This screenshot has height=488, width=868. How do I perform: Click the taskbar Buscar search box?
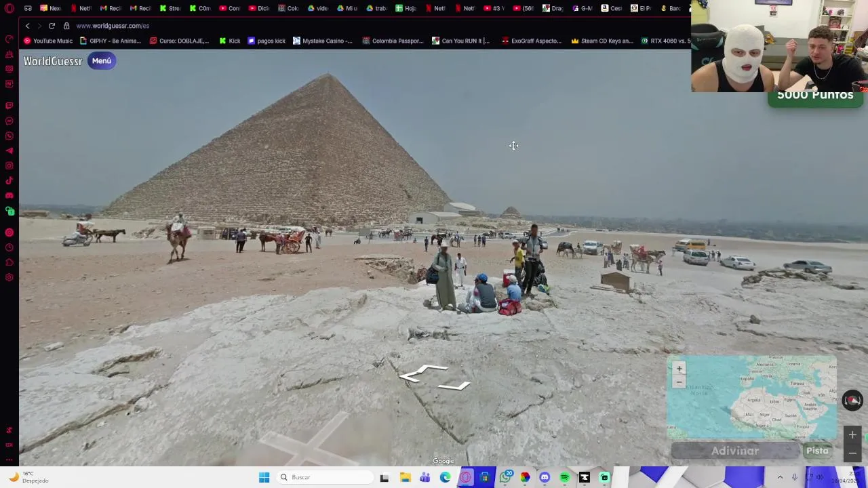[326, 477]
